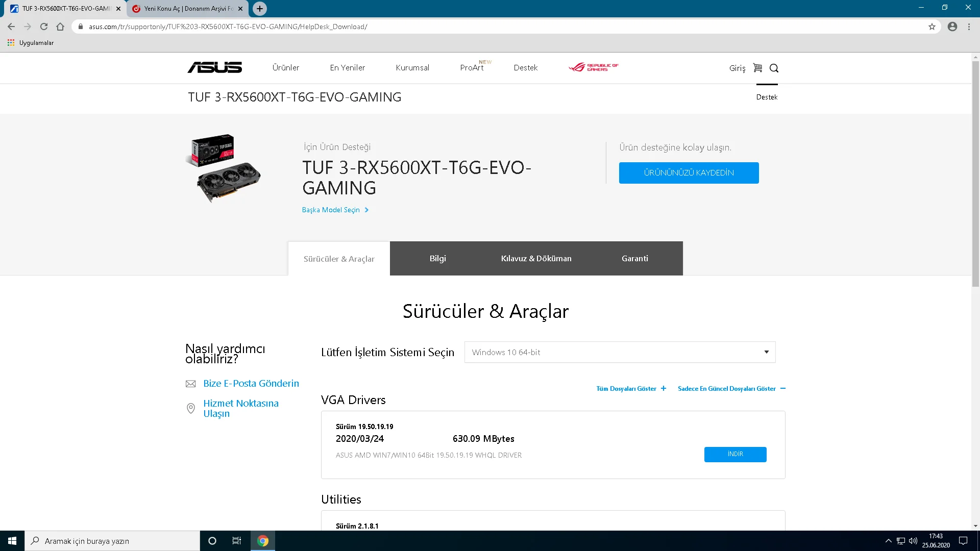Viewport: 980px width, 551px height.
Task: Open the Chrome profile avatar icon
Action: pyautogui.click(x=952, y=27)
